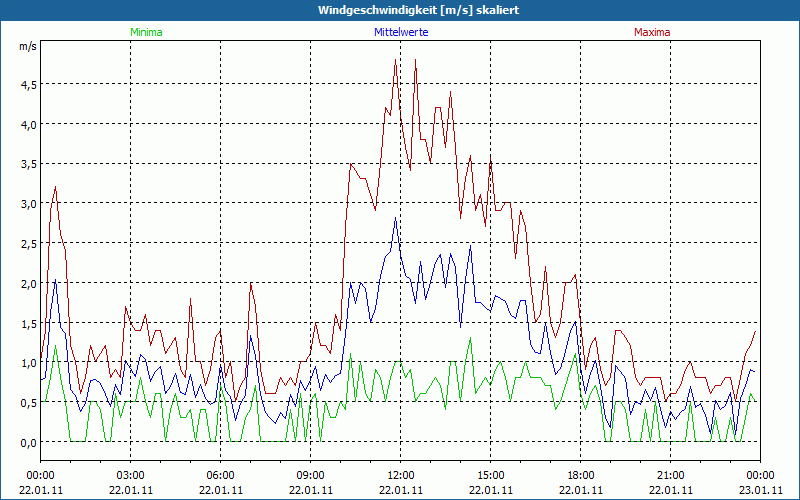Click the 3,5 y-axis value
The image size is (800, 500).
(29, 164)
